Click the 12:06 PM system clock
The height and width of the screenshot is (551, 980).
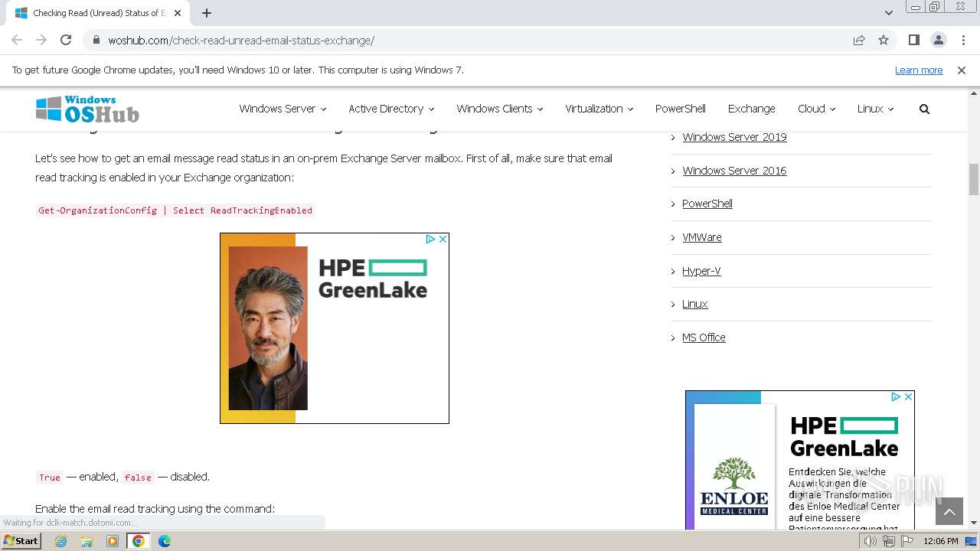[941, 541]
